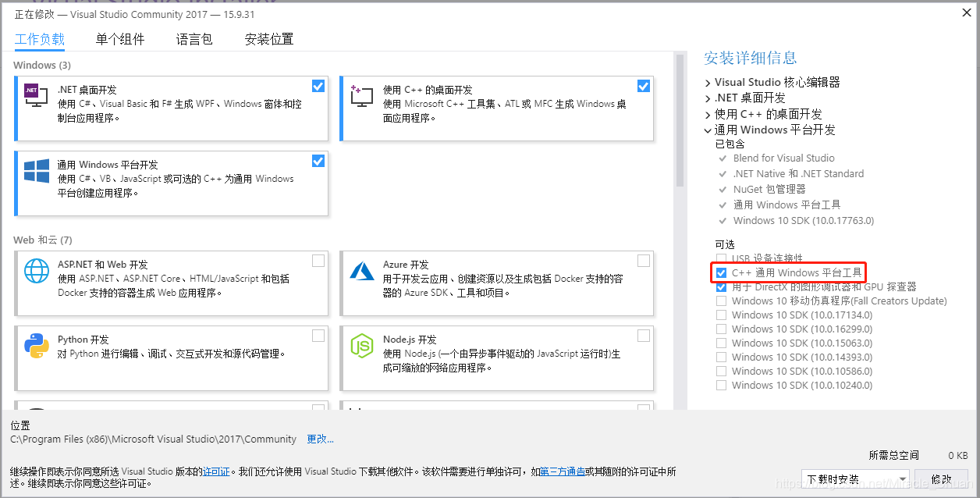Click Windows 10 SDK (10.0.17763.0) included item
Image resolution: width=980 pixels, height=498 pixels.
pyautogui.click(x=804, y=221)
